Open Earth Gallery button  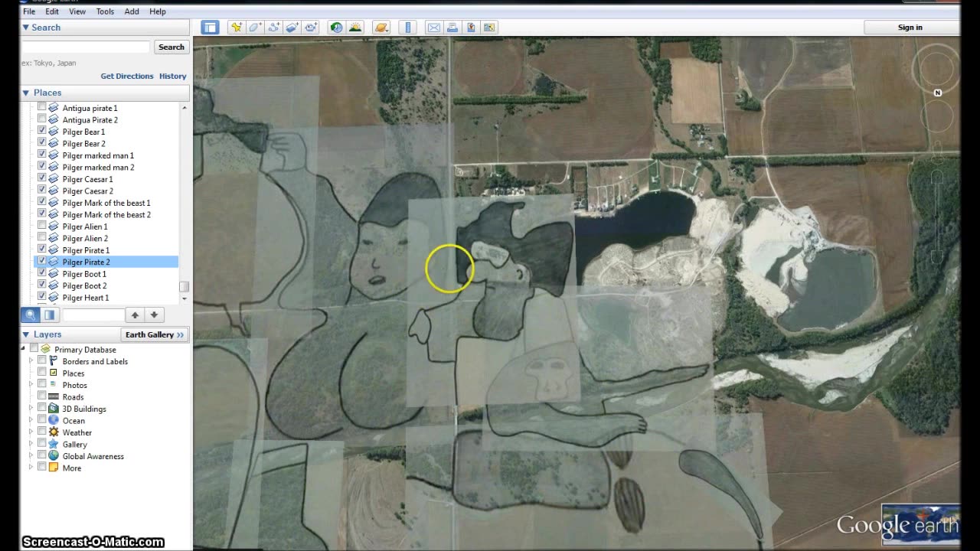pyautogui.click(x=155, y=334)
